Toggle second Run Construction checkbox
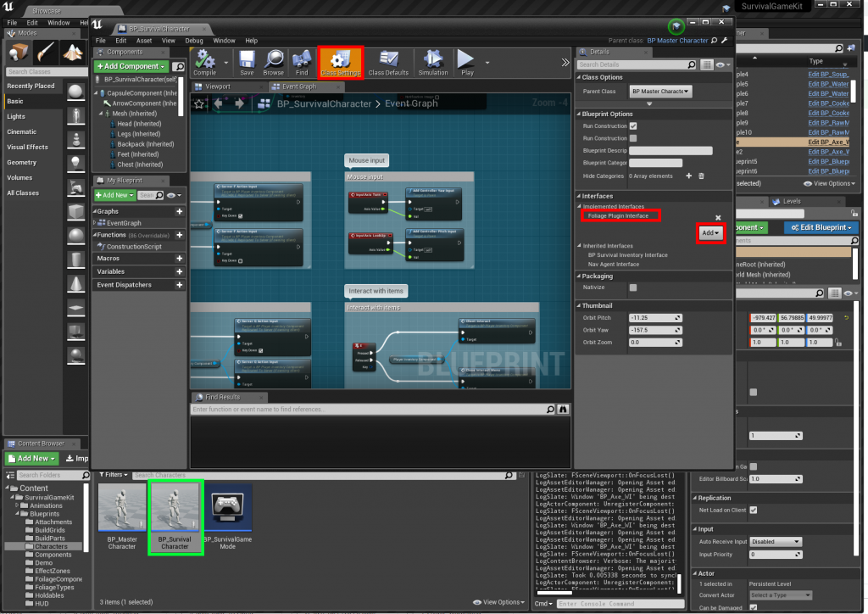This screenshot has width=868, height=614. point(633,138)
